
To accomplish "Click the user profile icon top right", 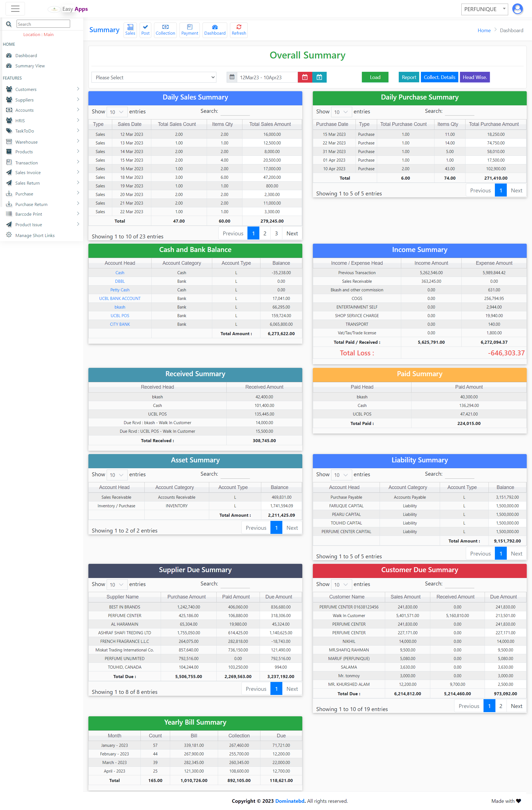I will point(517,9).
